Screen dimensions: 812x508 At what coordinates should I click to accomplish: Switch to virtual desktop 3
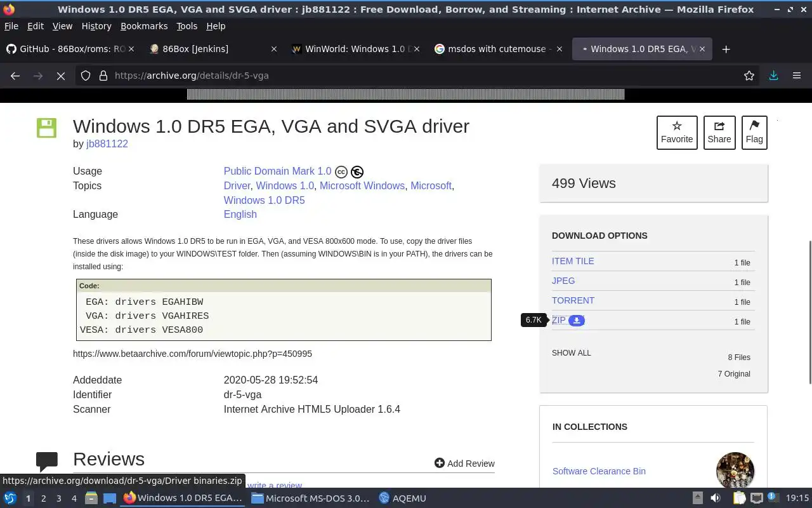58,498
